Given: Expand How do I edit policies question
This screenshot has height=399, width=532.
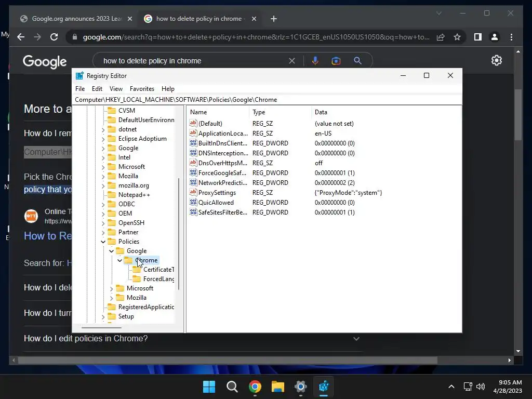Looking at the screenshot, I should point(356,339).
